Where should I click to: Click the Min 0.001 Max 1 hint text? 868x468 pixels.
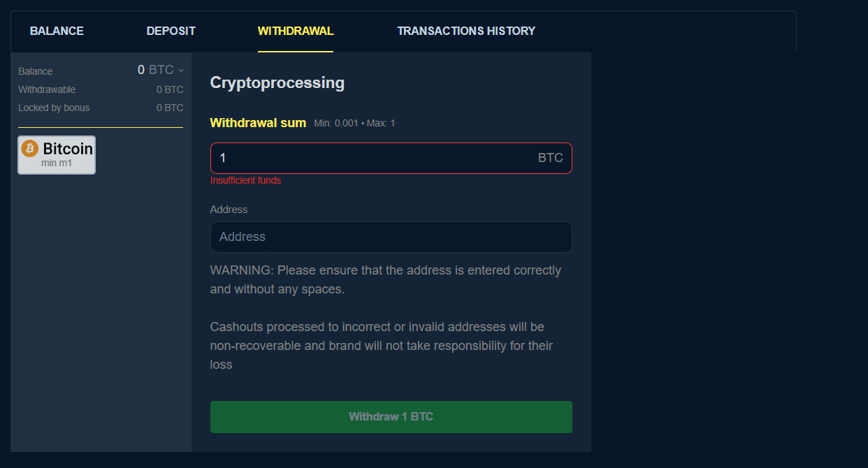click(x=354, y=122)
